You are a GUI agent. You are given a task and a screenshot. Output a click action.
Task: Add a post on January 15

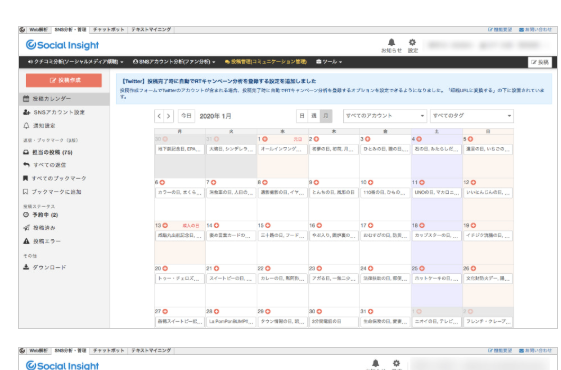tap(268, 225)
